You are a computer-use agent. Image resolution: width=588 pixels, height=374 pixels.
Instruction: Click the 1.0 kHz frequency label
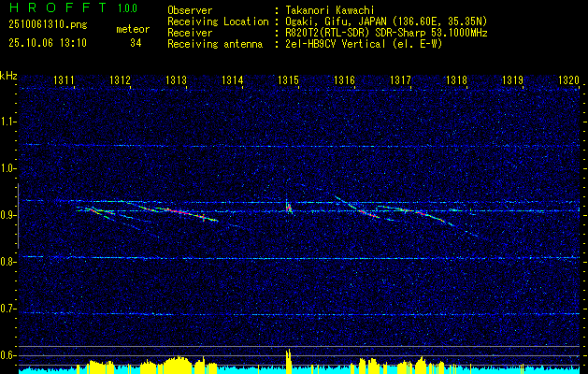7,168
